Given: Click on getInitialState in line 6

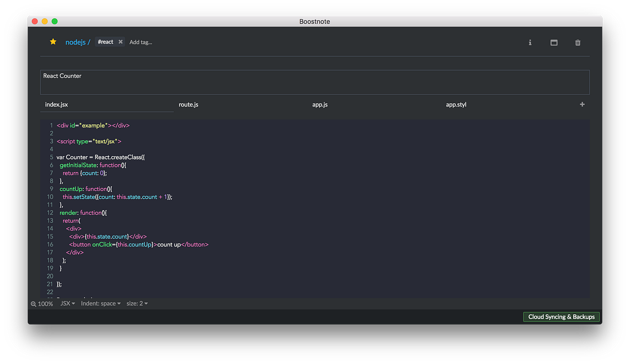Looking at the screenshot, I should pos(78,165).
